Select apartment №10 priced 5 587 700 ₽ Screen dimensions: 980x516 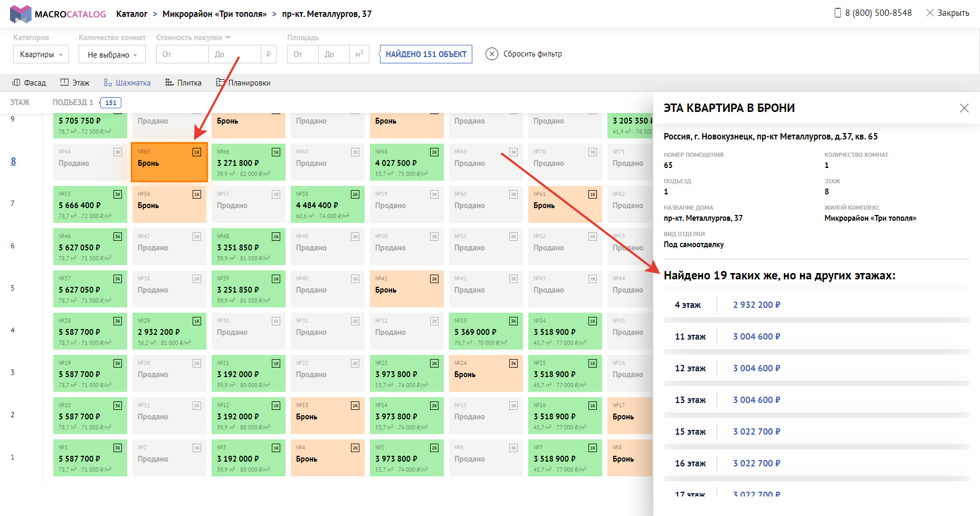(90, 416)
